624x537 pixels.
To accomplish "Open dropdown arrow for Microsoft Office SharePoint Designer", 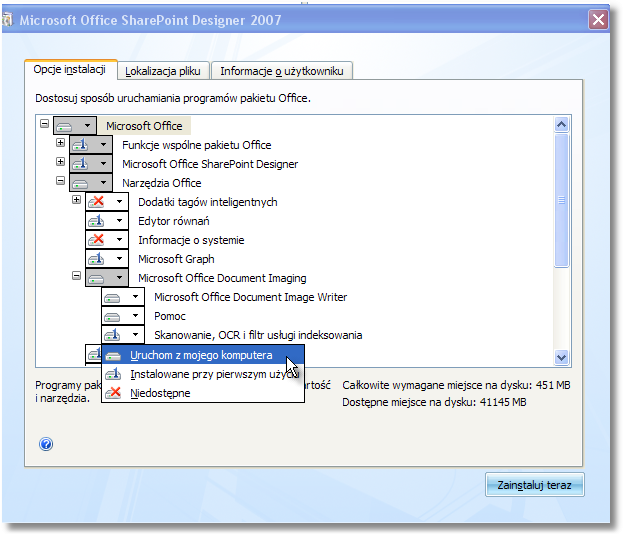I will pyautogui.click(x=103, y=164).
